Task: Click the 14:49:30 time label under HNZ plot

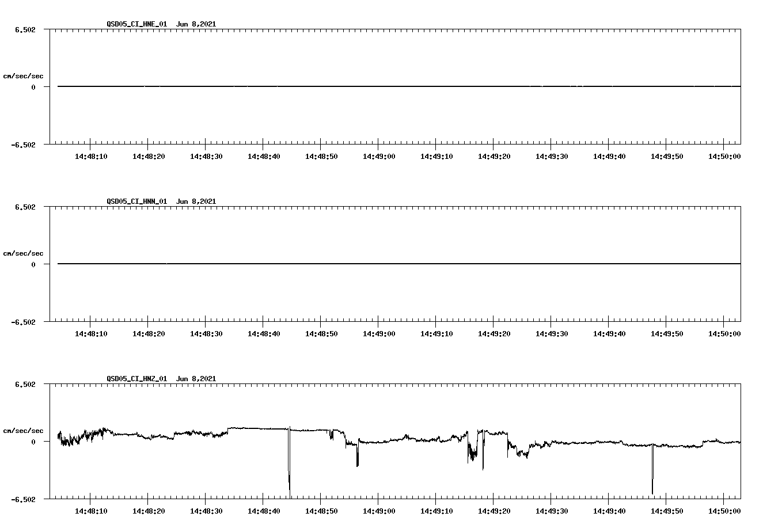Action: pyautogui.click(x=552, y=511)
